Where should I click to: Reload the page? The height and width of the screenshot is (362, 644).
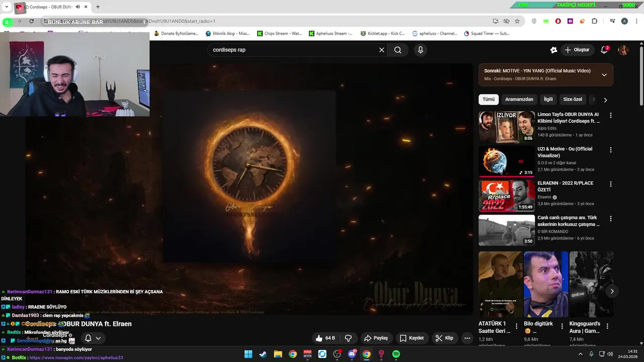point(31,21)
